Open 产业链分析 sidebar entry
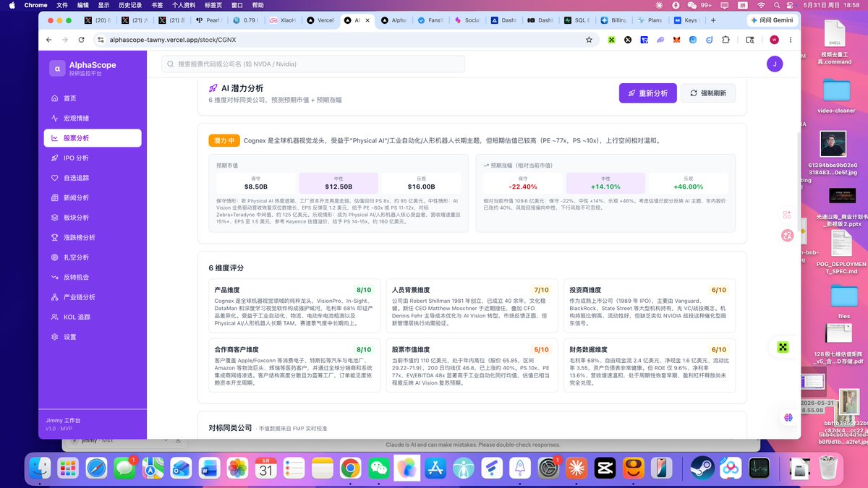 click(92, 297)
